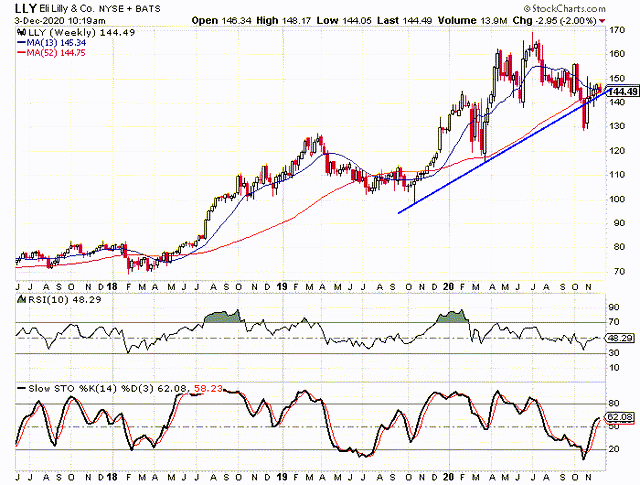
Task: Click the LLY (Weekly) 144.49 legend label
Action: coord(80,33)
